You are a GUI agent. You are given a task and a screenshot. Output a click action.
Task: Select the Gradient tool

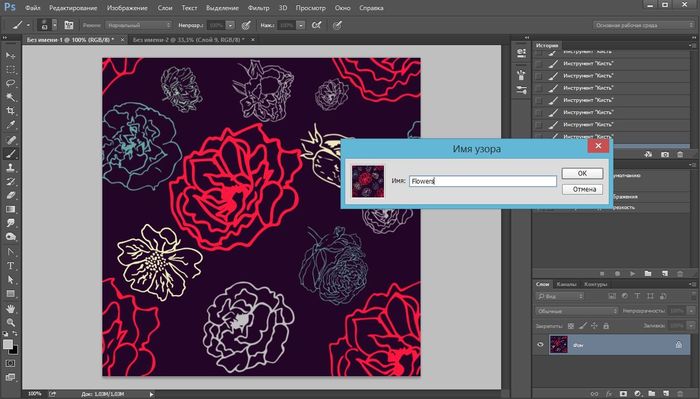10,209
